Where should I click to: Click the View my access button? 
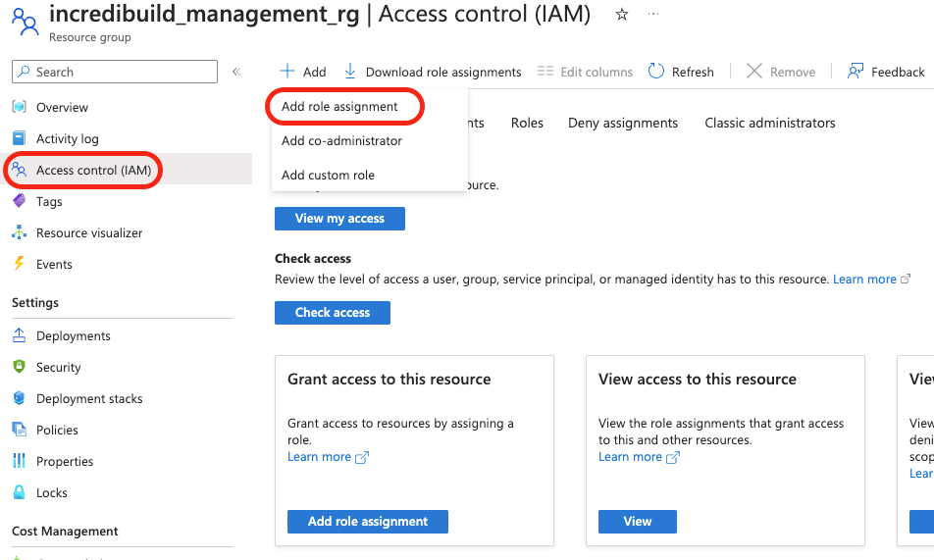[x=339, y=218]
